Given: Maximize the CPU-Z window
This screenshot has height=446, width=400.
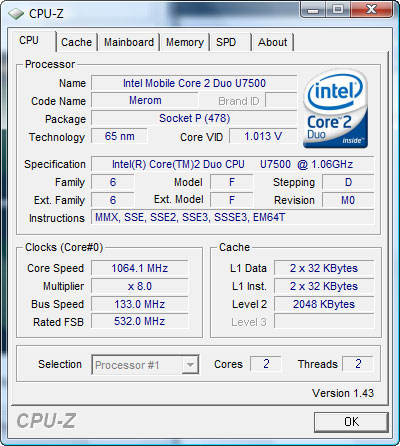Looking at the screenshot, I should [337, 9].
